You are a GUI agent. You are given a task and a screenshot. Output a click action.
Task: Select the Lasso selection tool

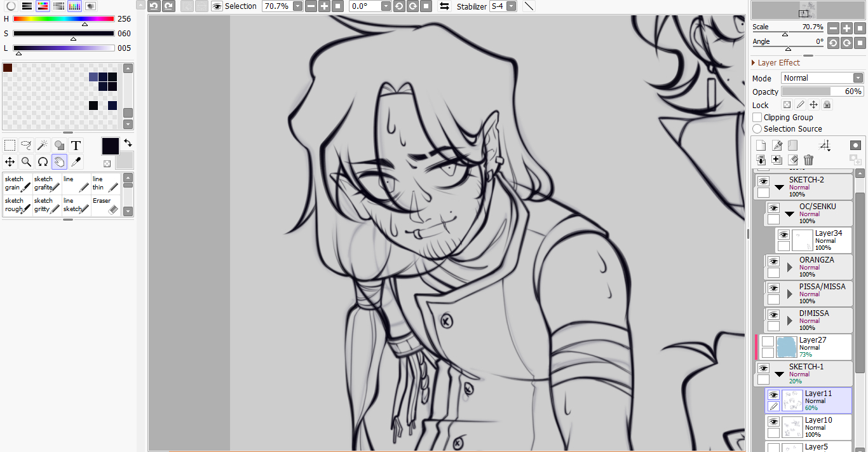[26, 146]
